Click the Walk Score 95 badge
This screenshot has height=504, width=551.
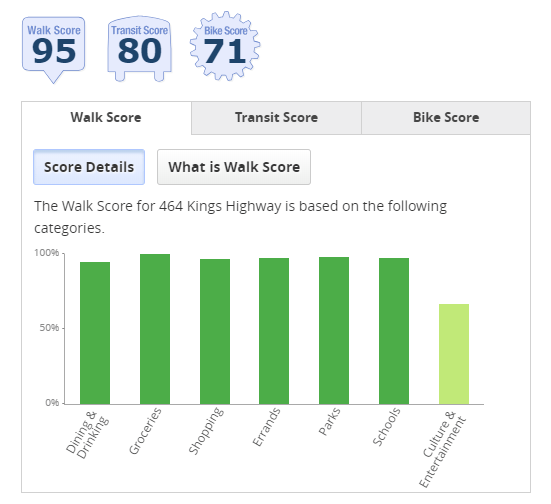coord(53,49)
